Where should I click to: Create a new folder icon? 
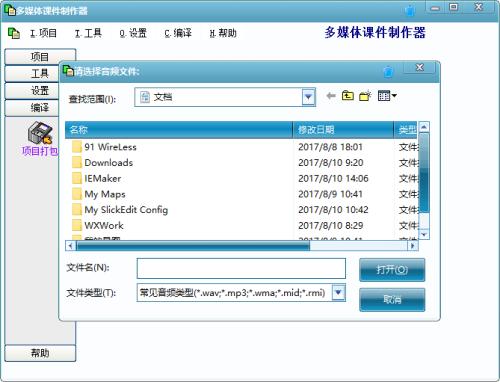(x=365, y=96)
